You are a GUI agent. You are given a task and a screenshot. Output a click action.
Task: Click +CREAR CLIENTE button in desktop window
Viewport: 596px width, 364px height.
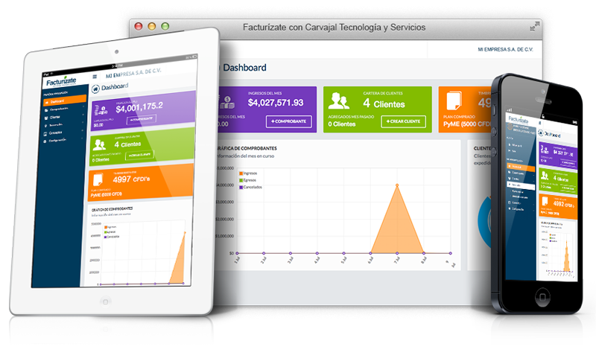point(403,121)
